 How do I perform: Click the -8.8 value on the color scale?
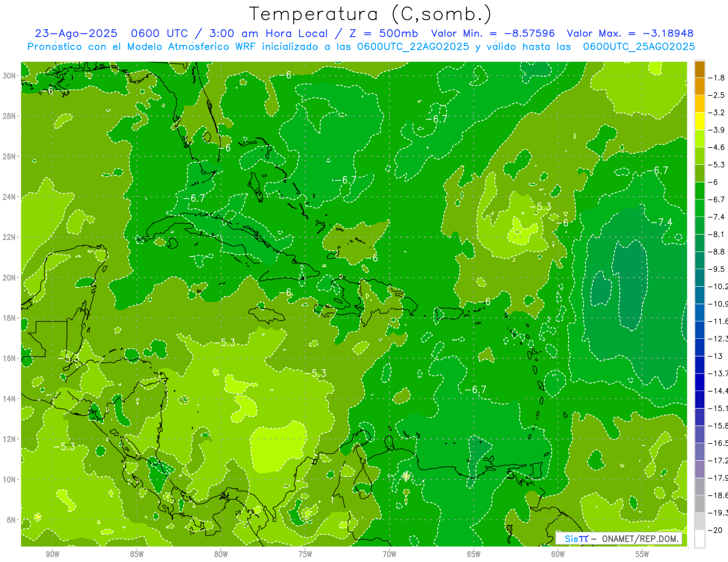click(x=716, y=252)
